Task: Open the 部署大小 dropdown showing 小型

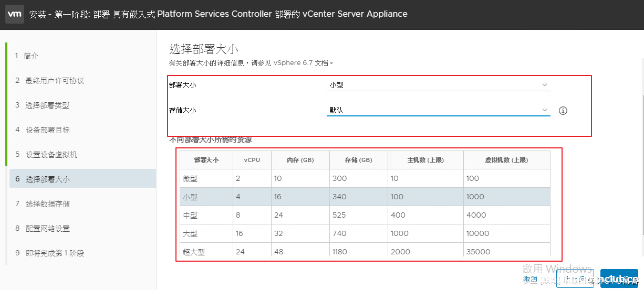Action: click(x=438, y=85)
